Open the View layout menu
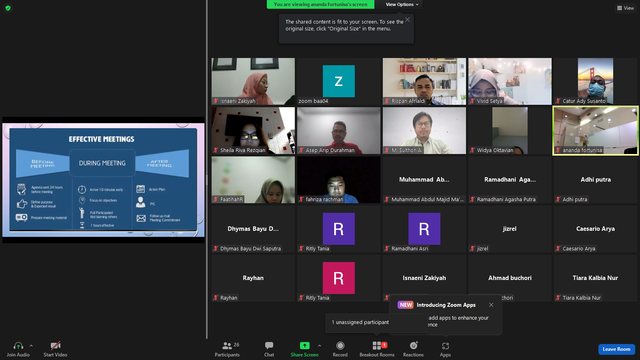The height and width of the screenshot is (360, 640). point(625,8)
